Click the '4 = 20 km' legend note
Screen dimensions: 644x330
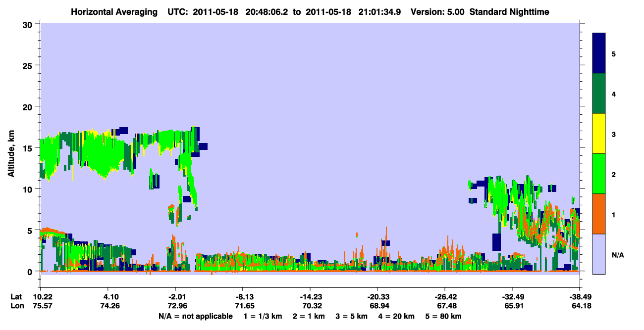pyautogui.click(x=397, y=316)
